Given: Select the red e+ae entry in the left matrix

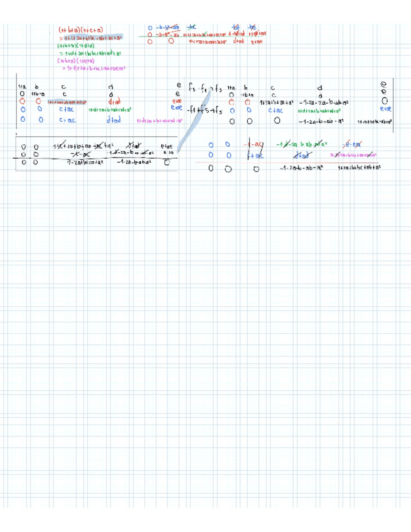Looking at the screenshot, I should 177,101.
